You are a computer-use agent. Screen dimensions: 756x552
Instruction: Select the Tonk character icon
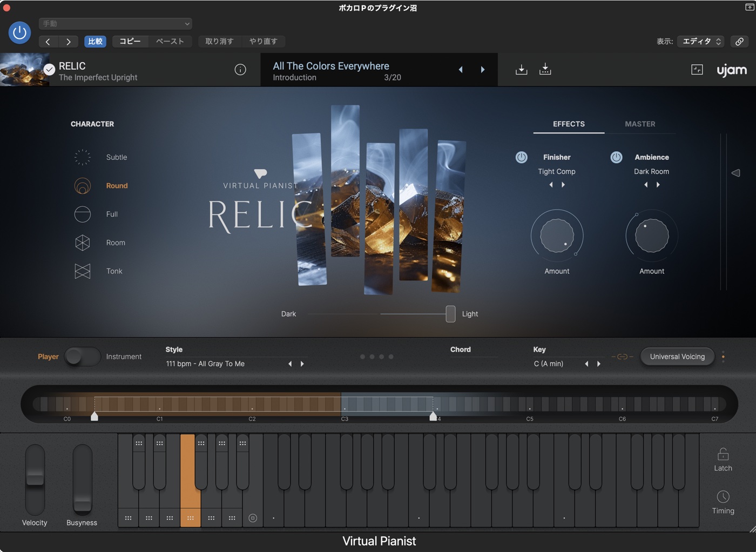pyautogui.click(x=83, y=271)
